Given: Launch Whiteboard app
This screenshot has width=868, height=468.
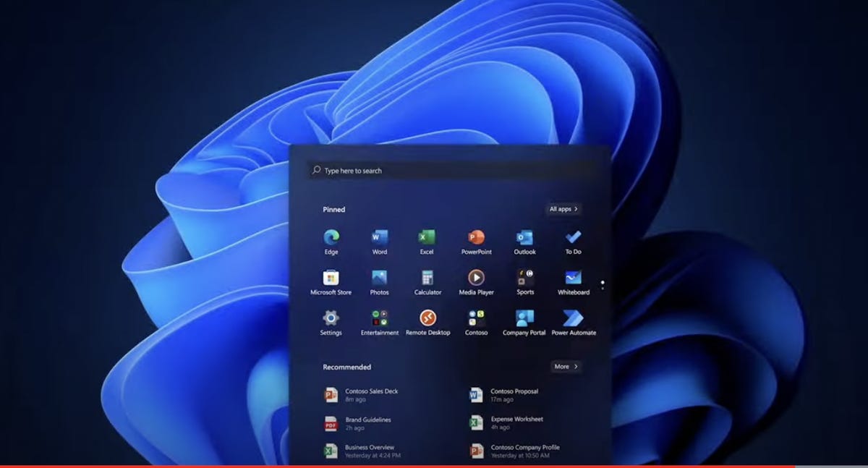Looking at the screenshot, I should point(573,282).
